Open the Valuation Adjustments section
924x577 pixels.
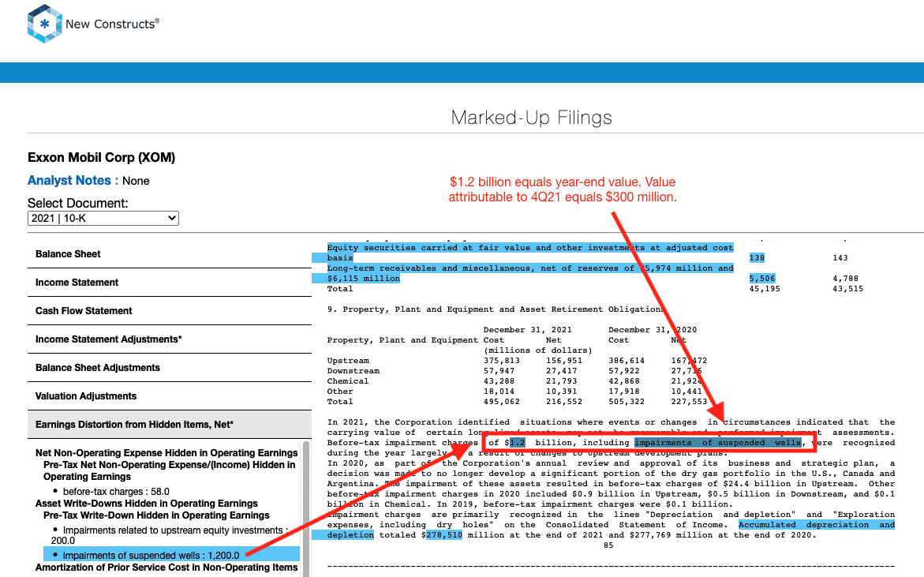point(170,396)
